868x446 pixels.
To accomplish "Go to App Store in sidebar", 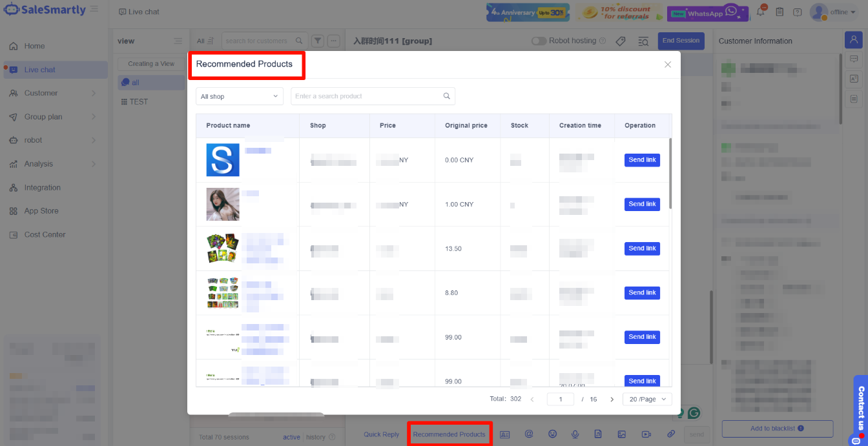I will coord(41,211).
